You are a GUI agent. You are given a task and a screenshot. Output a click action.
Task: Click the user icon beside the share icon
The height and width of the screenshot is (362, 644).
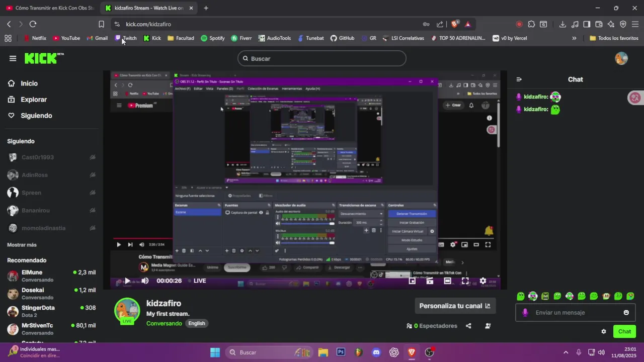488,326
